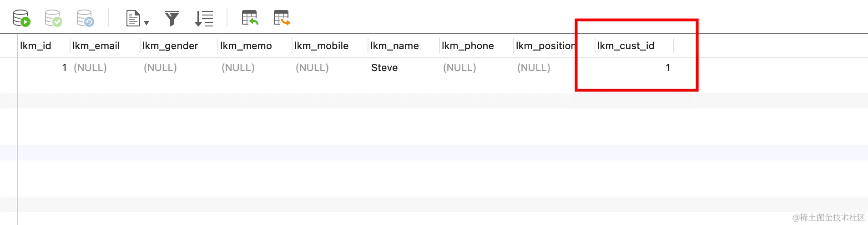Screen dimensions: 868x225
Task: Select the lkm_email column header
Action: [x=96, y=46]
